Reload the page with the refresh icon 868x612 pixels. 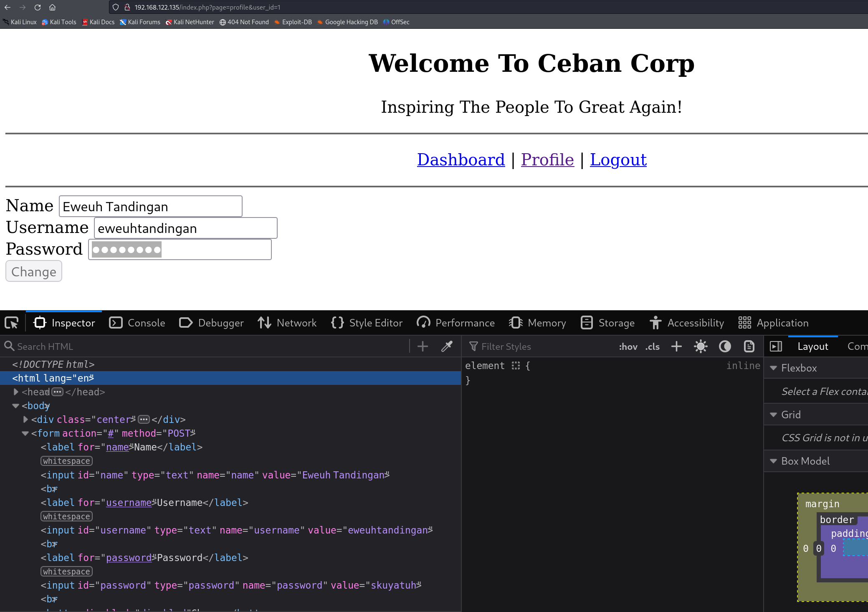[x=38, y=7]
